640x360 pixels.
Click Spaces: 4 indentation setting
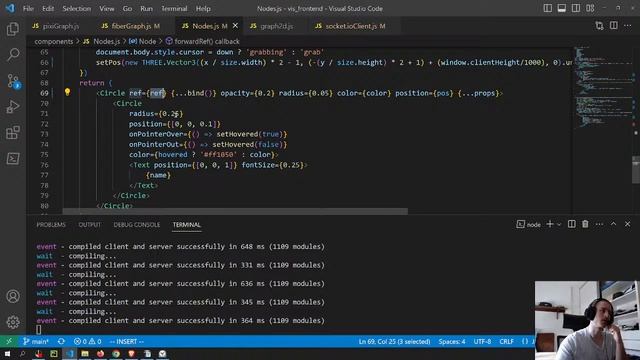click(452, 341)
